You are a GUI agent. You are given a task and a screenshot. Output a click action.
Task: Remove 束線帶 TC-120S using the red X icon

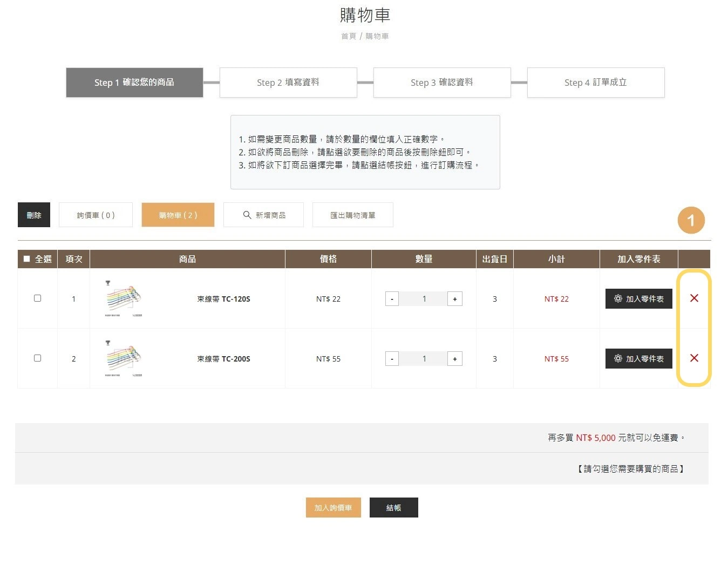pos(695,298)
